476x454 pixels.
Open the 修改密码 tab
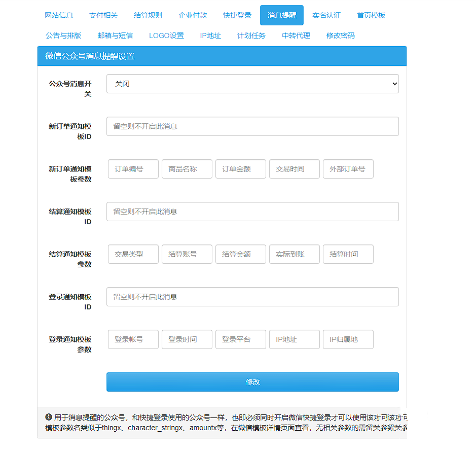coord(340,36)
